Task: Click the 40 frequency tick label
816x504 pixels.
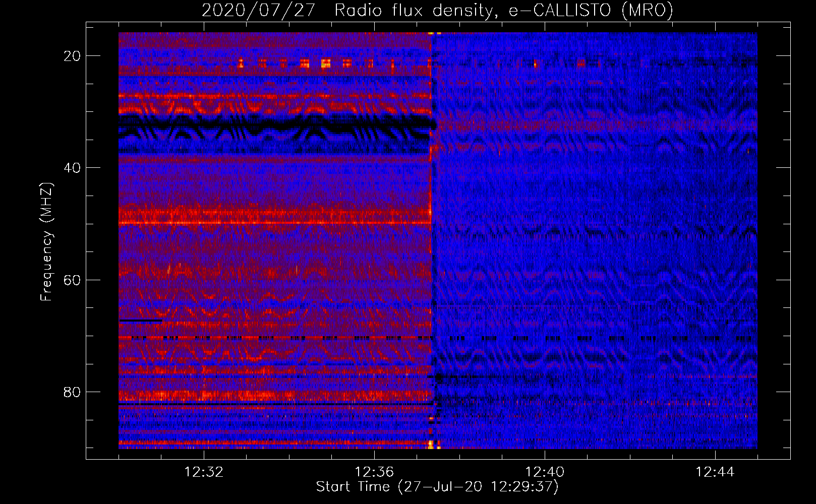Action: click(73, 168)
